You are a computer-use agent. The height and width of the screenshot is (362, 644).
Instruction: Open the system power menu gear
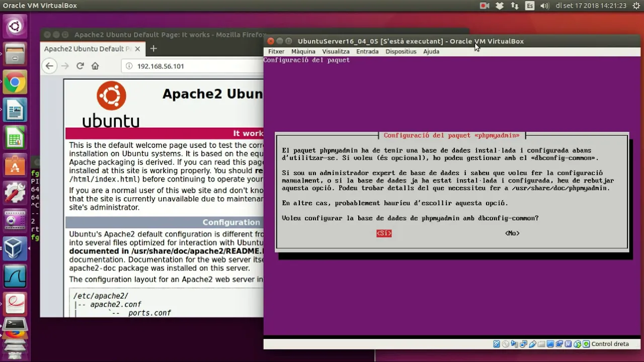(x=636, y=6)
